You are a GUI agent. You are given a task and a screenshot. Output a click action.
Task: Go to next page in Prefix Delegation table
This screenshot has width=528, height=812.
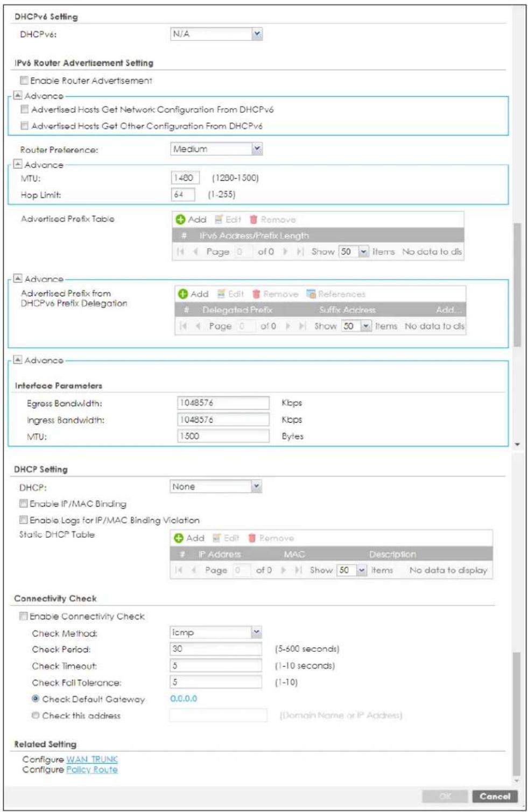(288, 326)
